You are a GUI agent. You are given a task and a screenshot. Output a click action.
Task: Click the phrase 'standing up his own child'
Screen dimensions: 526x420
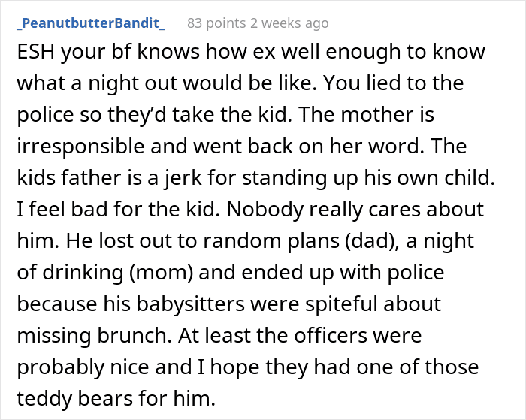pyautogui.click(x=368, y=178)
